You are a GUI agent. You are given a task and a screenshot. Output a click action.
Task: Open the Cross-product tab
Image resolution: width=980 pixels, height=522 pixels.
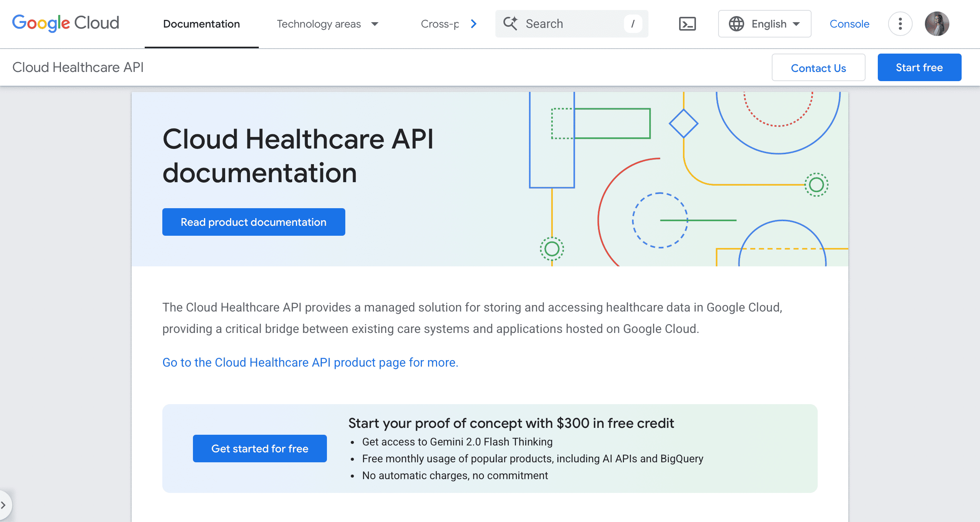coord(439,24)
